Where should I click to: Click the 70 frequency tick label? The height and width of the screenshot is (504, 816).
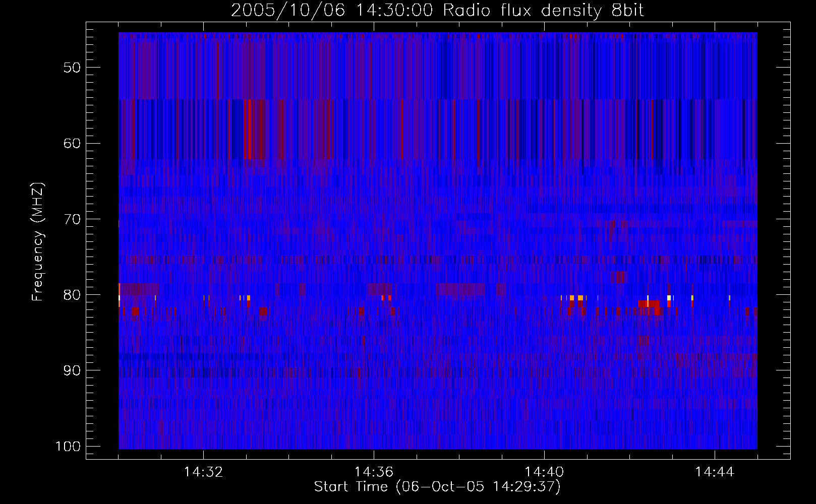click(x=72, y=219)
